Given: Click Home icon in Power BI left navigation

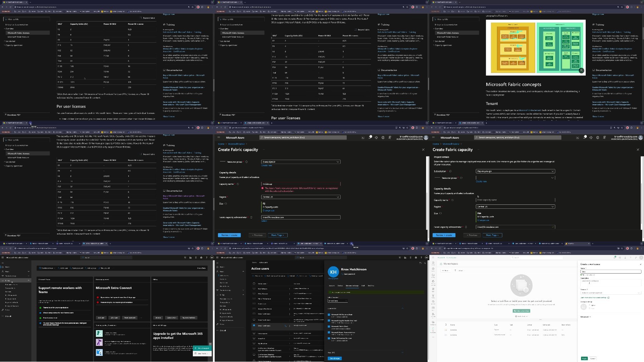Looking at the screenshot, I should 433,263.
